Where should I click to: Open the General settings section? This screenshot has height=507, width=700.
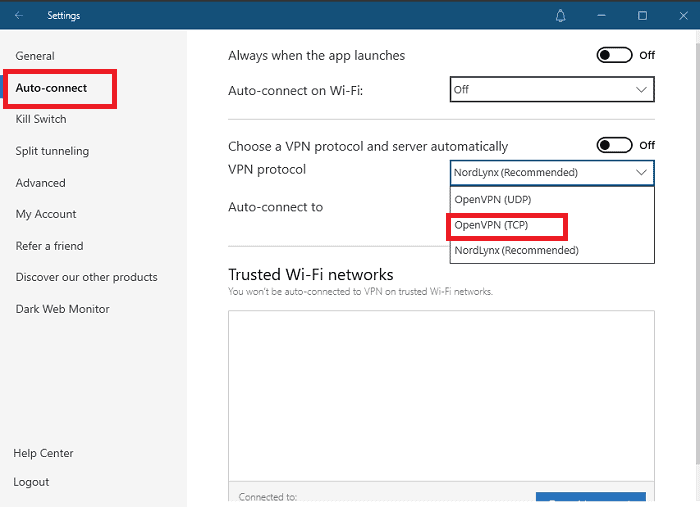click(x=35, y=56)
